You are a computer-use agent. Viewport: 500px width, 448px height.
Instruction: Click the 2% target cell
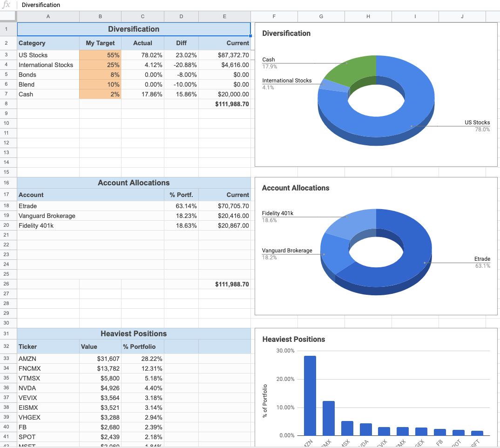(x=100, y=94)
